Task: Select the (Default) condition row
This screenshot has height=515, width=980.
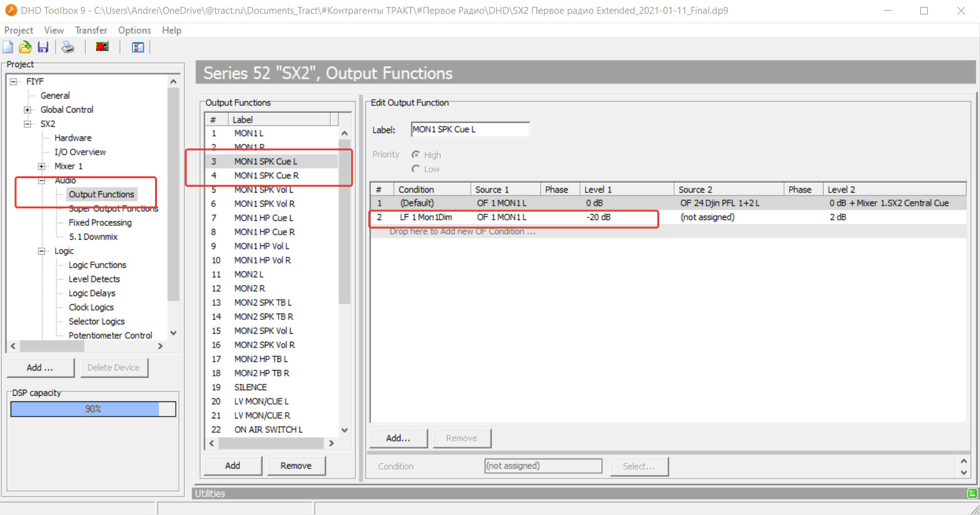Action: (x=668, y=203)
